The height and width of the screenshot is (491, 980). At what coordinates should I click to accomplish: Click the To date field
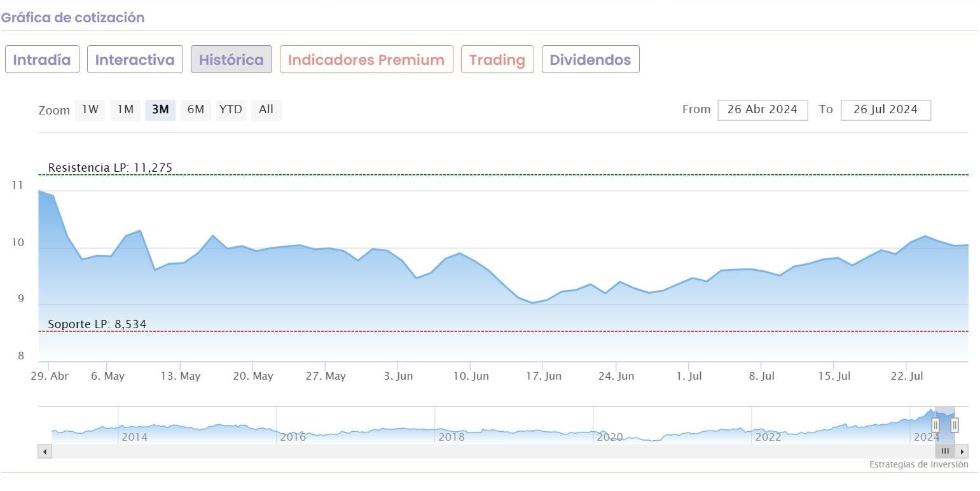(885, 109)
